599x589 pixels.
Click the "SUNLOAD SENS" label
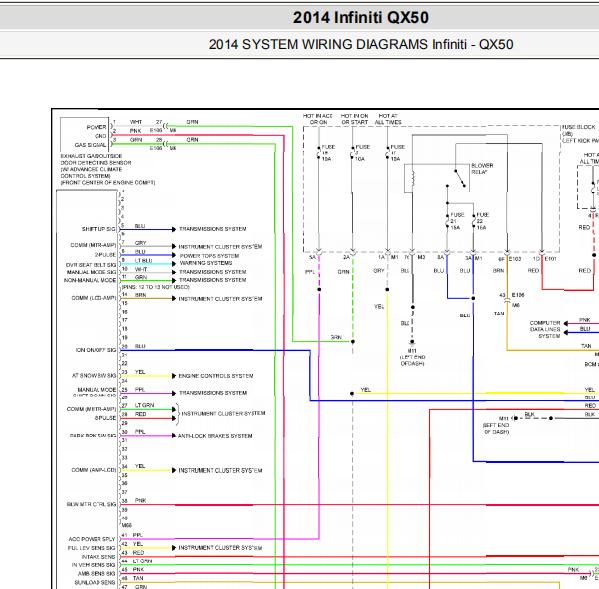tap(94, 582)
